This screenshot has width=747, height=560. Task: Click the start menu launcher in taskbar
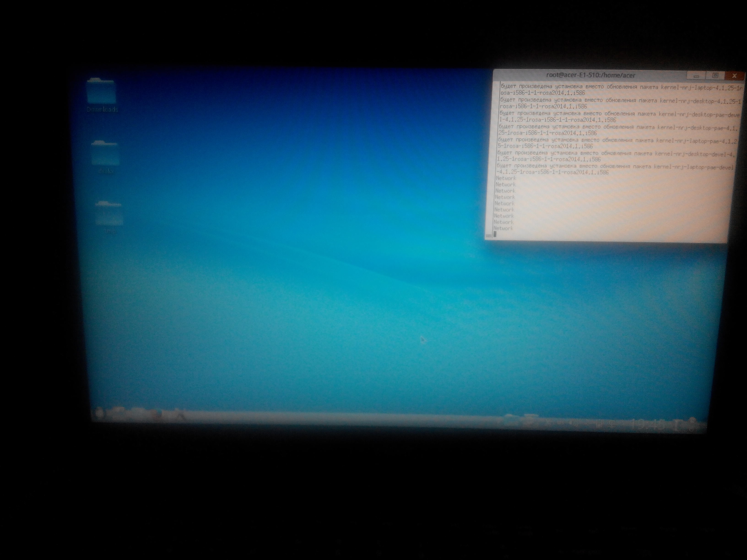click(x=99, y=412)
